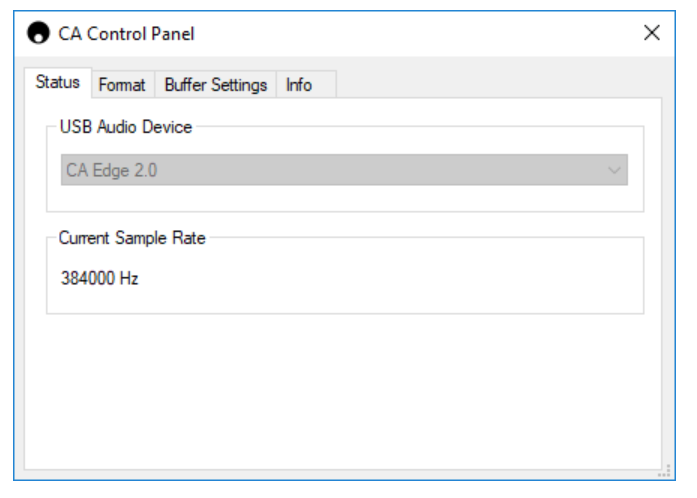Viewport: 697px width, 498px height.
Task: Select the Status tab
Action: pos(58,82)
